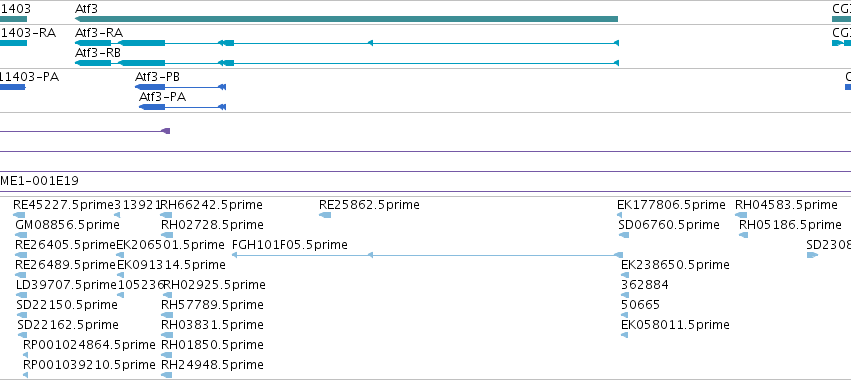Select the Atf3-PB protein feature
The image size is (851, 380).
[x=180, y=87]
